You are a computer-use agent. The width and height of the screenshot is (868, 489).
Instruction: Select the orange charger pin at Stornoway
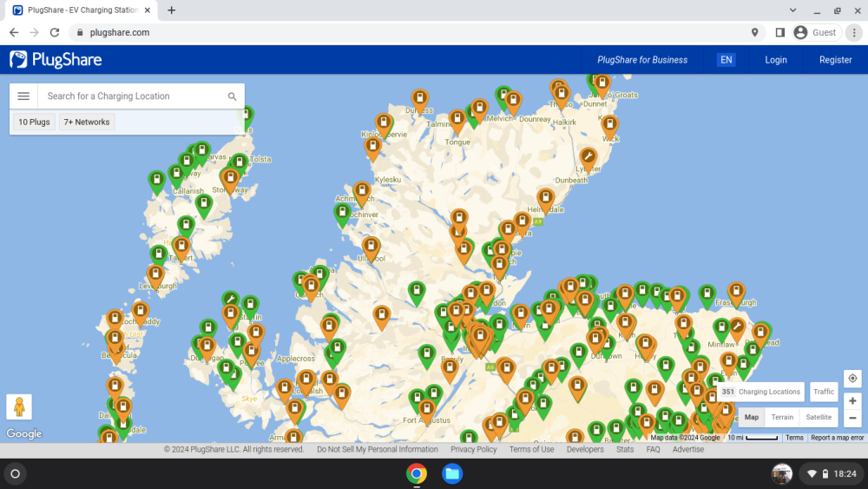coord(229,180)
